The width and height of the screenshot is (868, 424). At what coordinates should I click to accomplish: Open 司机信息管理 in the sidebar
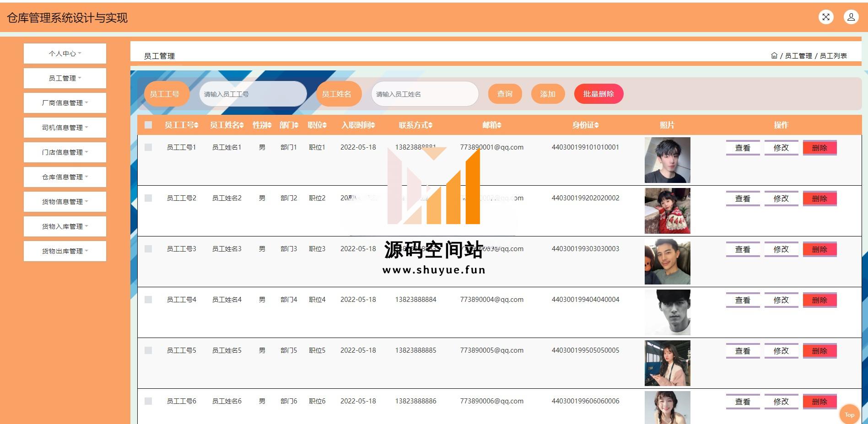(x=65, y=128)
